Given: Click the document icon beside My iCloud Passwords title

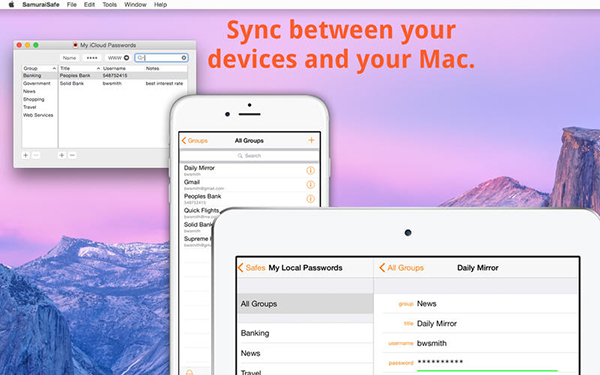Looking at the screenshot, I should pyautogui.click(x=75, y=45).
